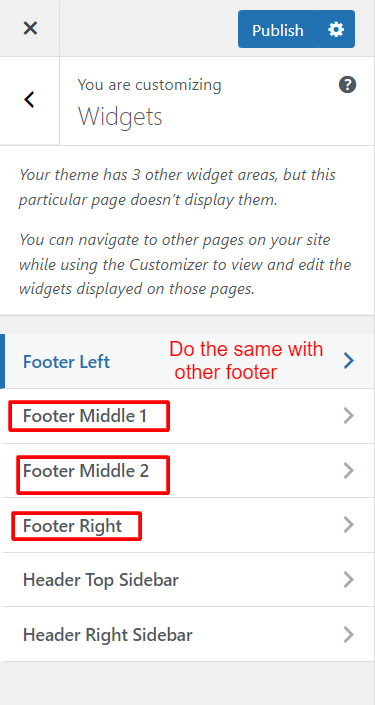
Task: Close the Customizer with the X icon
Action: [30, 29]
